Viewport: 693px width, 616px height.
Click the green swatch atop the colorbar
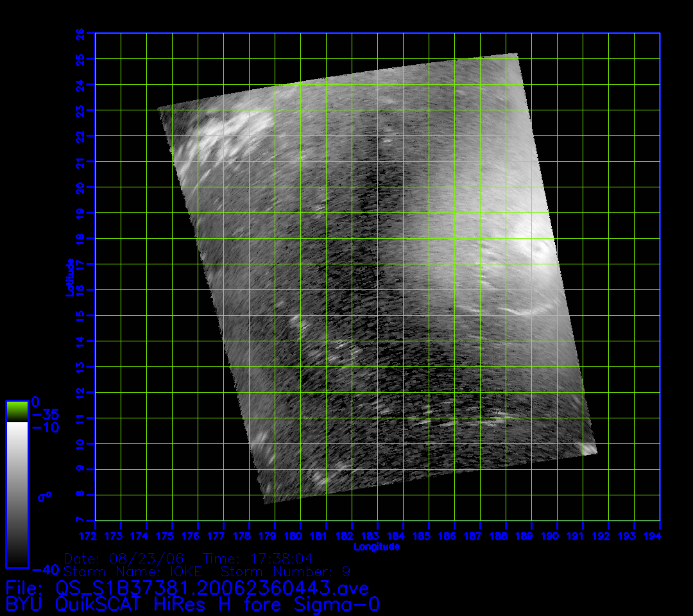tap(17, 411)
